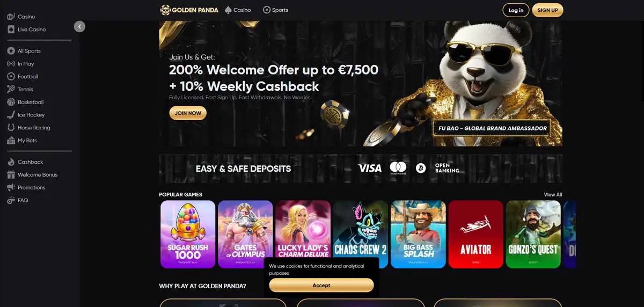Viewport: 644px width, 307px height.
Task: Open Ice Hockey stick icon
Action: pyautogui.click(x=11, y=115)
